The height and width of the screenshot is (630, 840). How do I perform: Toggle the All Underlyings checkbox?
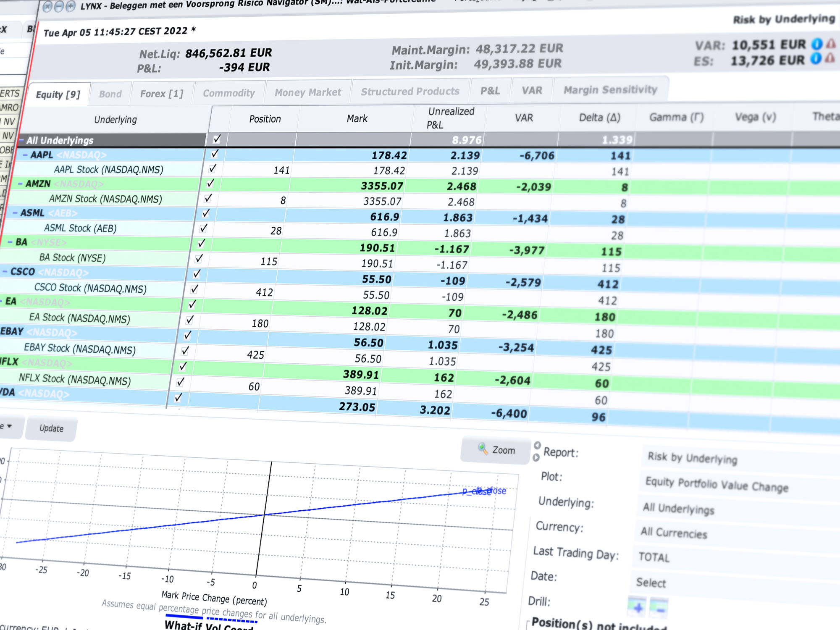(x=217, y=139)
